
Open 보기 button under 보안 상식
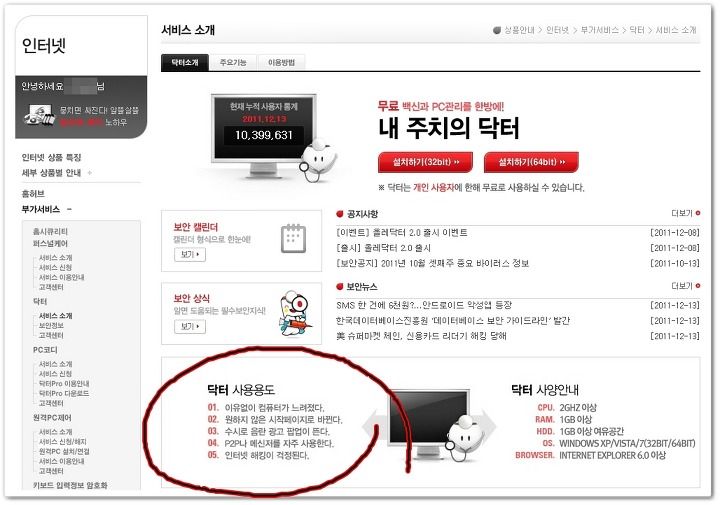190,326
